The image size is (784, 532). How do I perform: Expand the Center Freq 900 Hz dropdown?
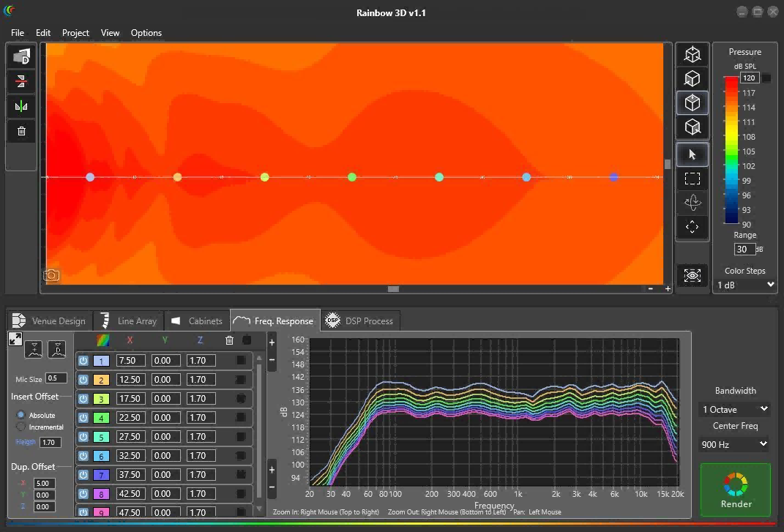735,444
